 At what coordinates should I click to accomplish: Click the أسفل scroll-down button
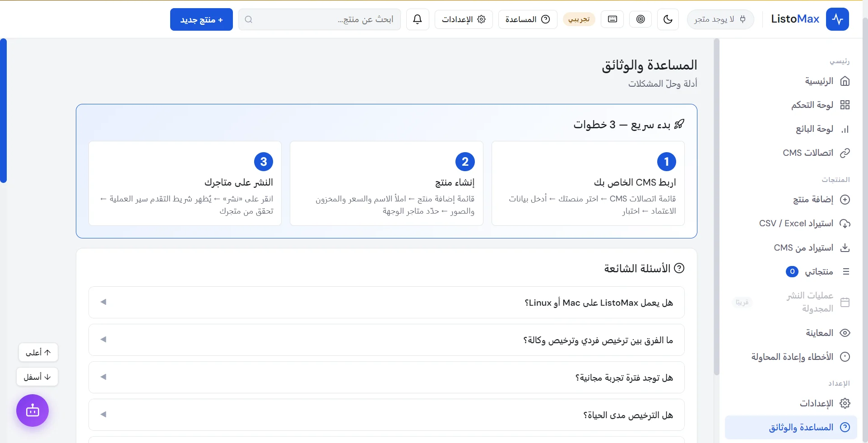coord(37,377)
